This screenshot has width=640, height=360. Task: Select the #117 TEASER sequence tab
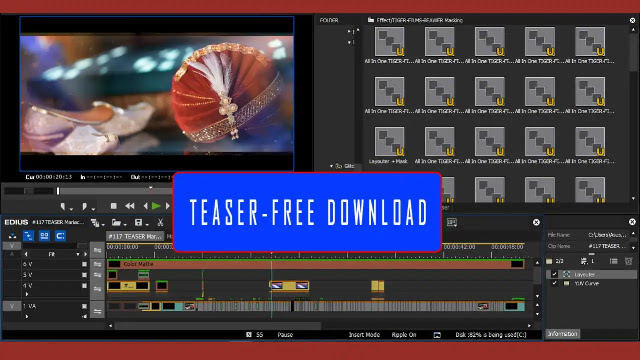135,236
